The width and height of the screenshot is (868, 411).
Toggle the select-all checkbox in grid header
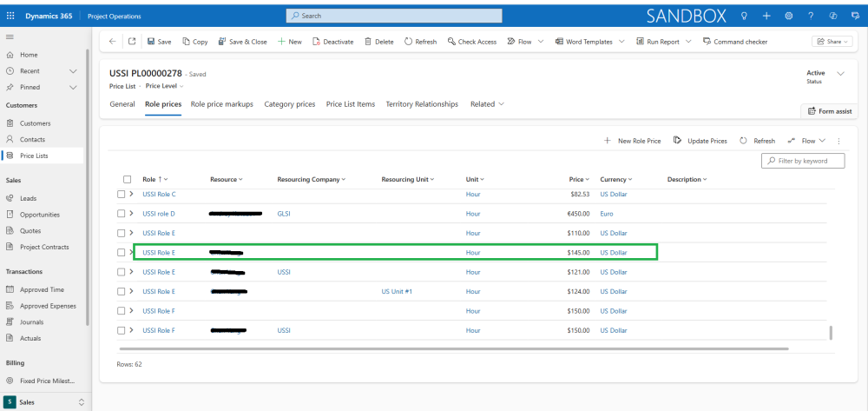click(127, 179)
